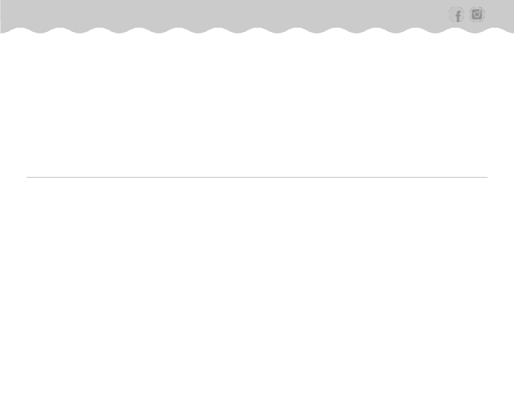
Task: Follow the Facebook link in the header
Action: (x=456, y=14)
